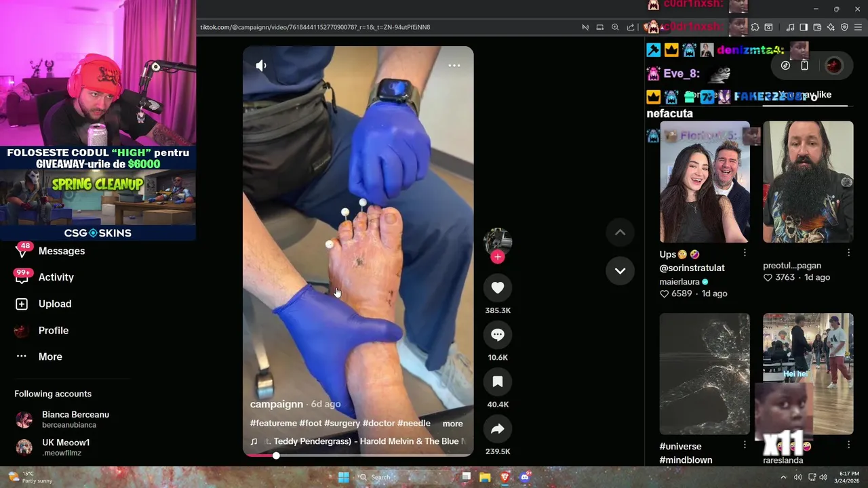This screenshot has height=488, width=868.
Task: Open the video's three-dot options menu
Action: pyautogui.click(x=454, y=65)
